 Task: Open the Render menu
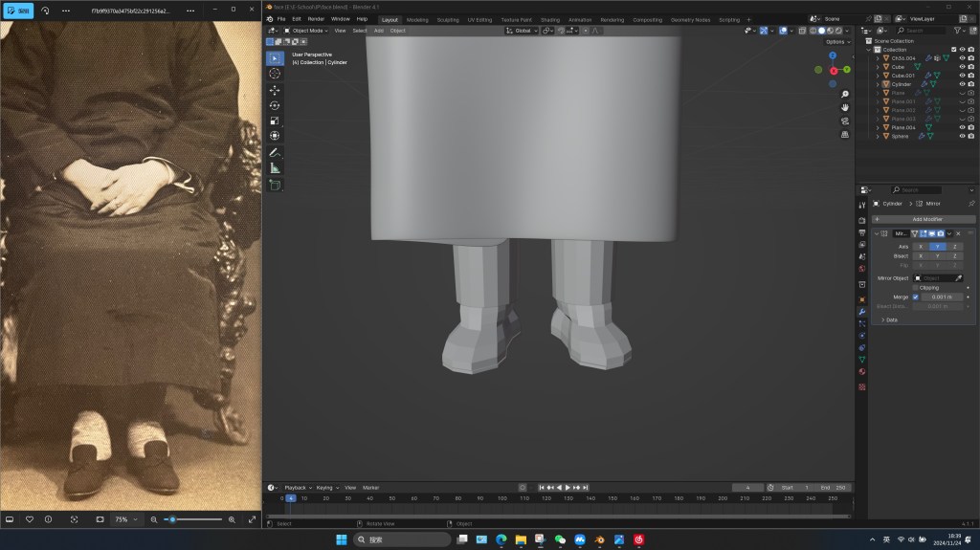click(x=315, y=19)
